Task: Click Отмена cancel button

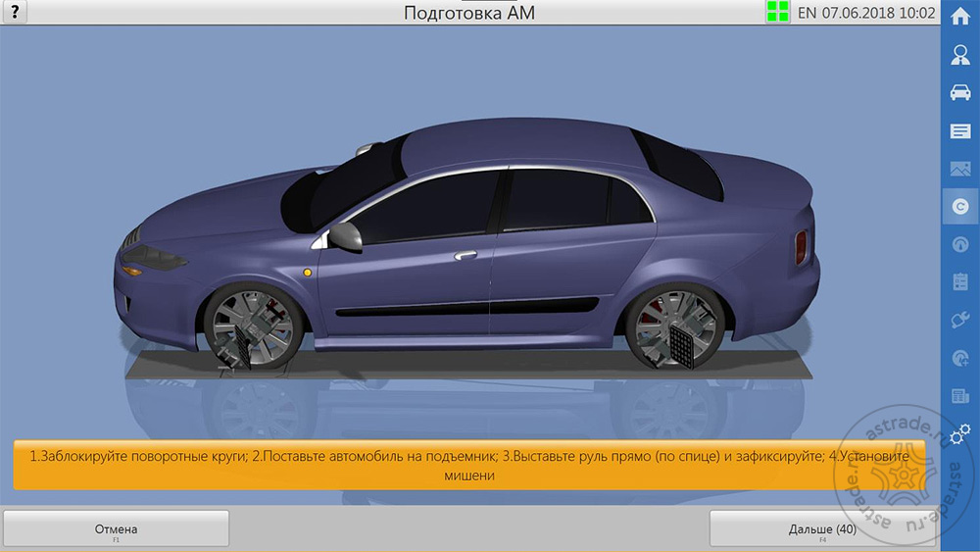Action: 117,529
